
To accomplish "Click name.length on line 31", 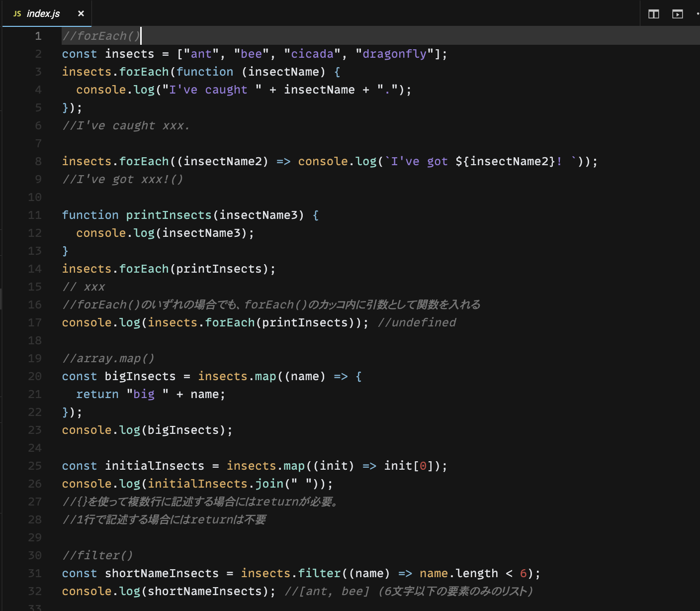I will [459, 573].
